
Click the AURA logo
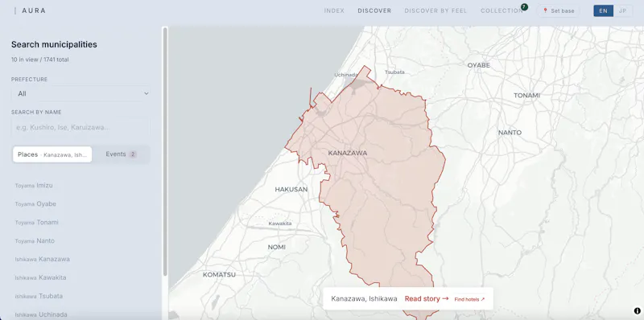34,10
